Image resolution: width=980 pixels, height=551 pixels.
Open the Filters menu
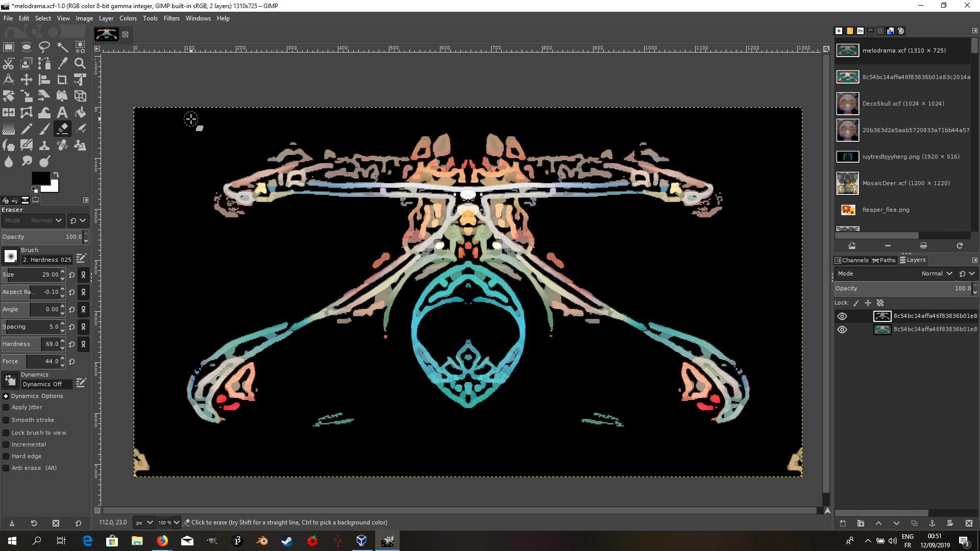[171, 18]
